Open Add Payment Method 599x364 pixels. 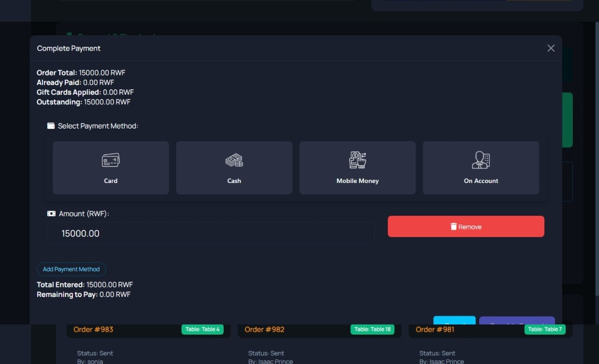(x=71, y=269)
